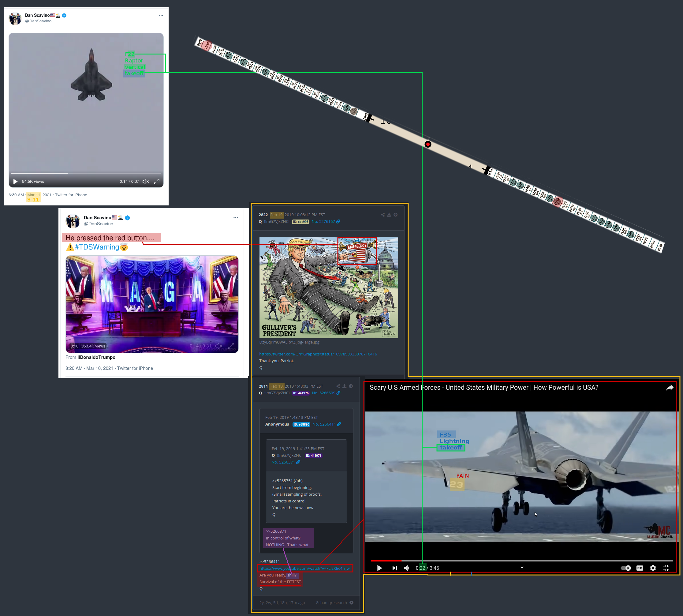Open the GrrrGraphics twitter status link
Viewport: 683px width, 616px height.
pyautogui.click(x=318, y=354)
